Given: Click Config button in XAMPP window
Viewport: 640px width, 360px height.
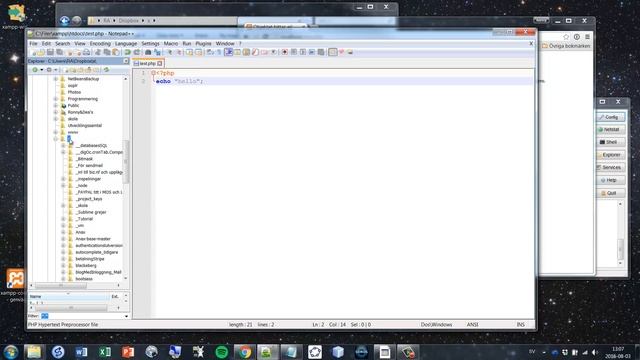Looking at the screenshot, I should pyautogui.click(x=611, y=117).
